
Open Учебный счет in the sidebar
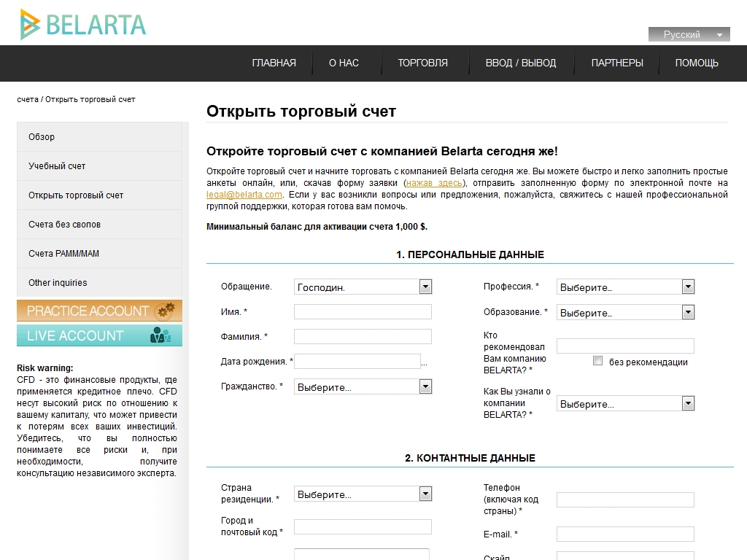click(x=57, y=166)
